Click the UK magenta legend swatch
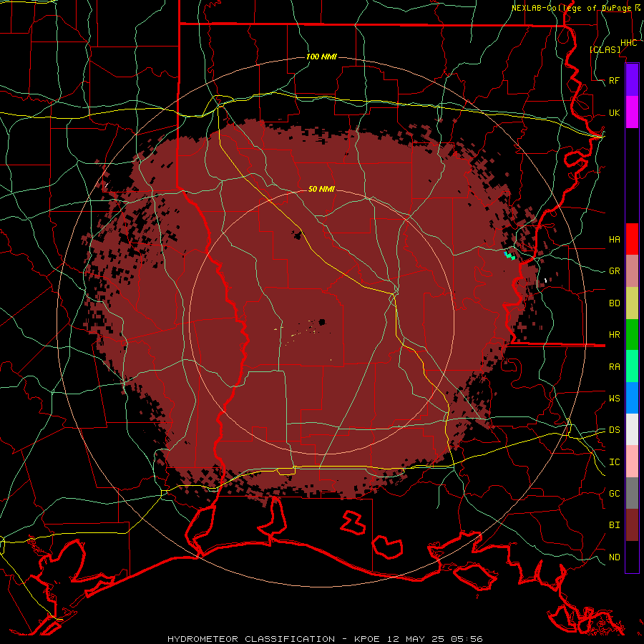644x644 pixels. [x=632, y=112]
